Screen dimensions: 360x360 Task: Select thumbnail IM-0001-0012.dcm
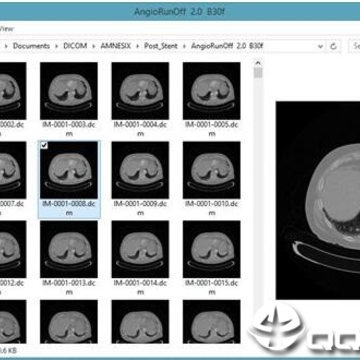click(13, 249)
